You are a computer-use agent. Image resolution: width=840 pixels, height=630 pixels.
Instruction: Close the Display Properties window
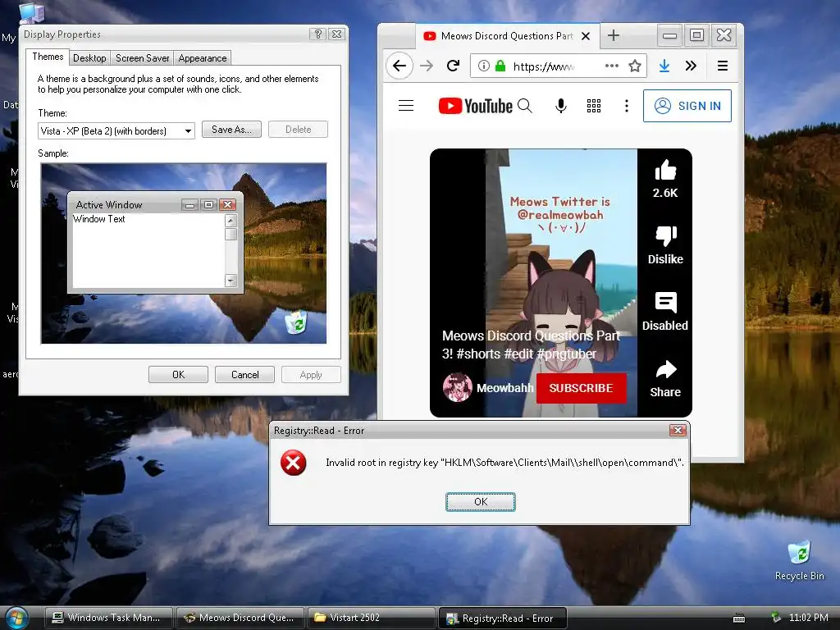click(x=336, y=34)
